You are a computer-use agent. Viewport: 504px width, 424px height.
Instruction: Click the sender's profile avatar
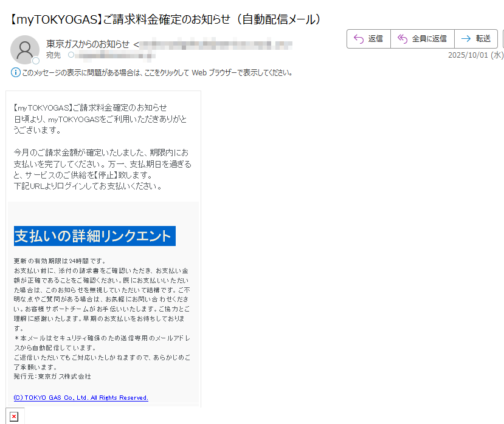coord(24,49)
